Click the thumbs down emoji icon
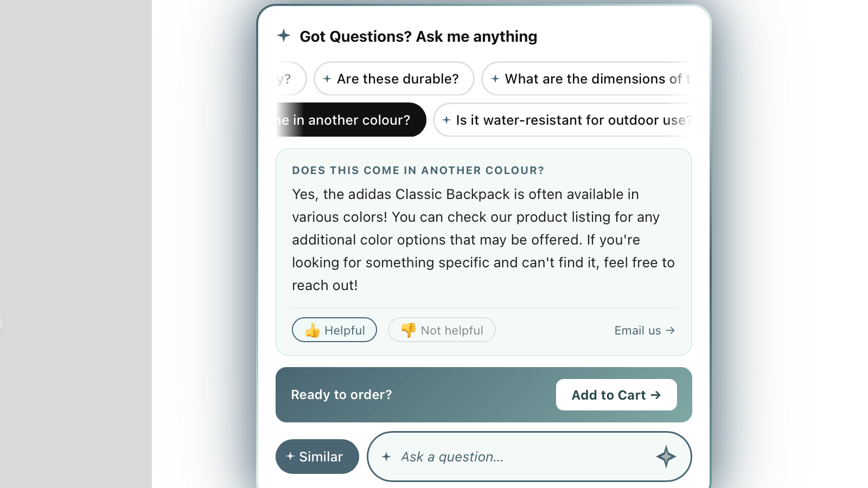 (x=409, y=330)
